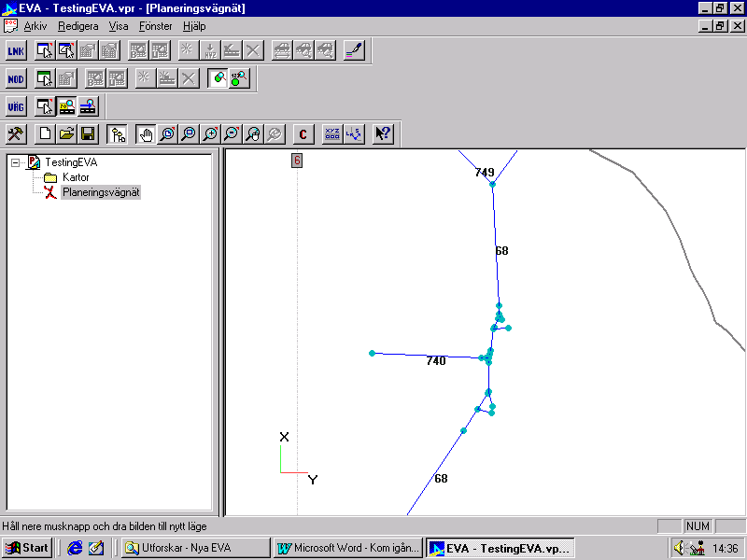Screen dimensions: 747x560
Task: Toggle node numbers 123 magnifier button
Action: point(239,78)
